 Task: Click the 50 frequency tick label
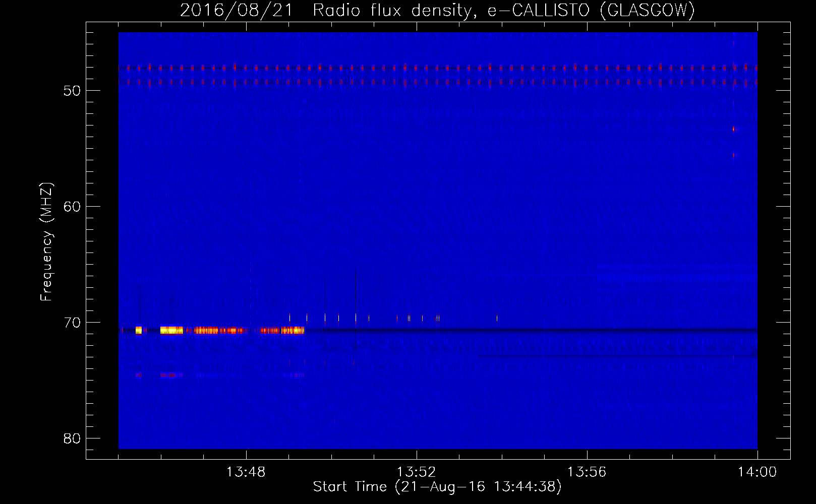pyautogui.click(x=72, y=91)
